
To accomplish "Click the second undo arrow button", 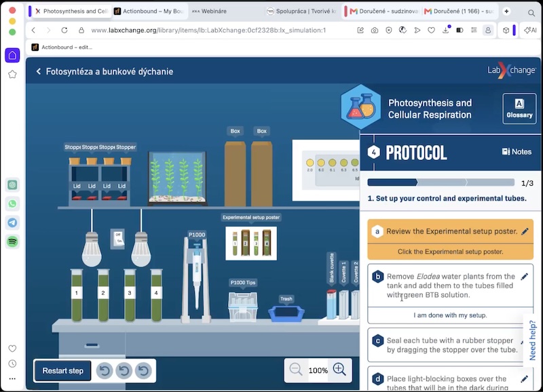I will point(124,370).
